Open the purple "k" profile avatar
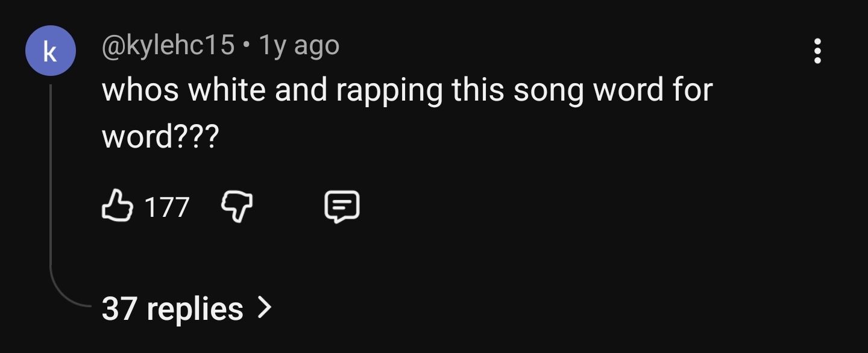Viewport: 868px width, 353px height. pyautogui.click(x=51, y=51)
